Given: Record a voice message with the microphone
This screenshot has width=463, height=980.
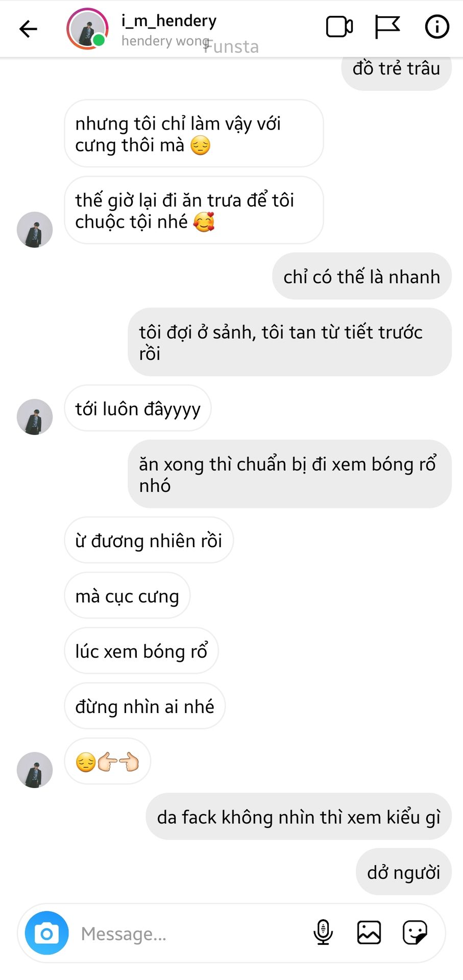Looking at the screenshot, I should [x=323, y=933].
